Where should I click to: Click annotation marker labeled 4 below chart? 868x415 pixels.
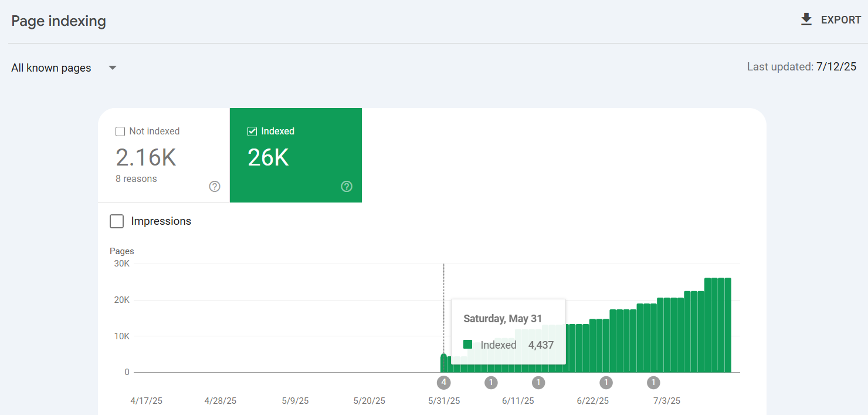[443, 383]
